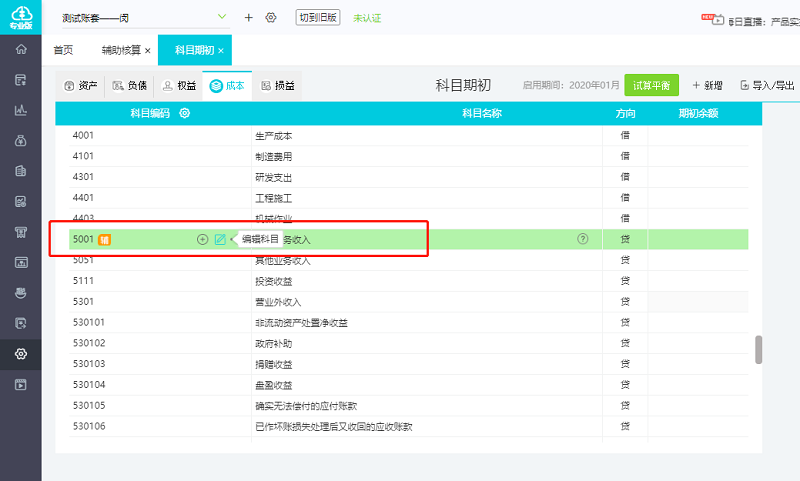
Task: Select account name 捐赠收益
Action: tap(273, 364)
